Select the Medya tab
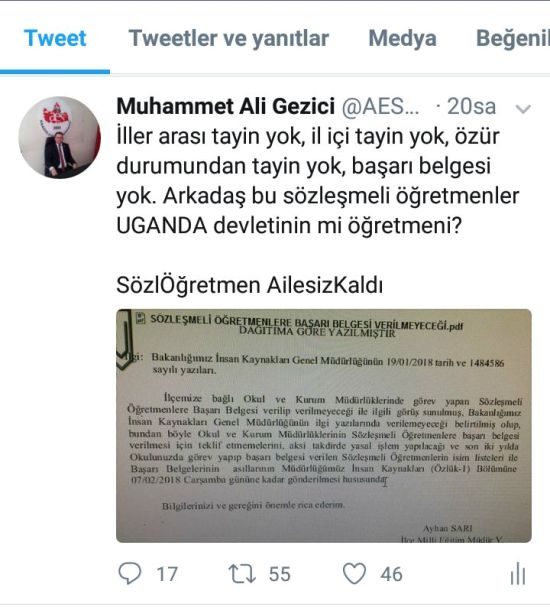Viewport: 550px width, 607px height. click(x=403, y=38)
